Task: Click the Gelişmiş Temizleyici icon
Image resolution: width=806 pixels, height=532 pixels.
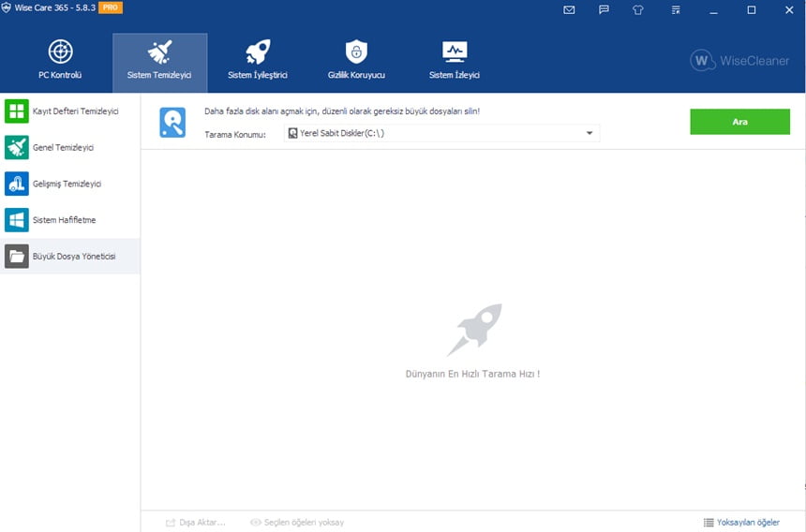Action: pos(17,184)
